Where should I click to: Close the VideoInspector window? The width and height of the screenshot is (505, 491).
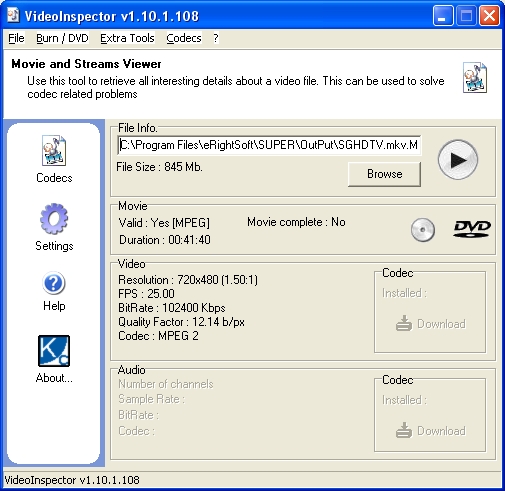(489, 15)
